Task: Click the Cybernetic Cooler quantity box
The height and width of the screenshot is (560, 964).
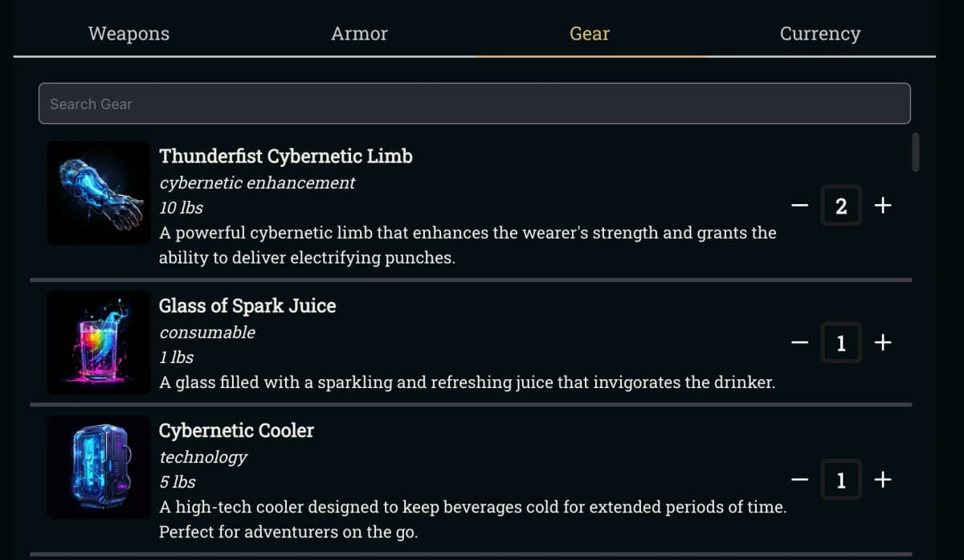Action: pos(841,480)
